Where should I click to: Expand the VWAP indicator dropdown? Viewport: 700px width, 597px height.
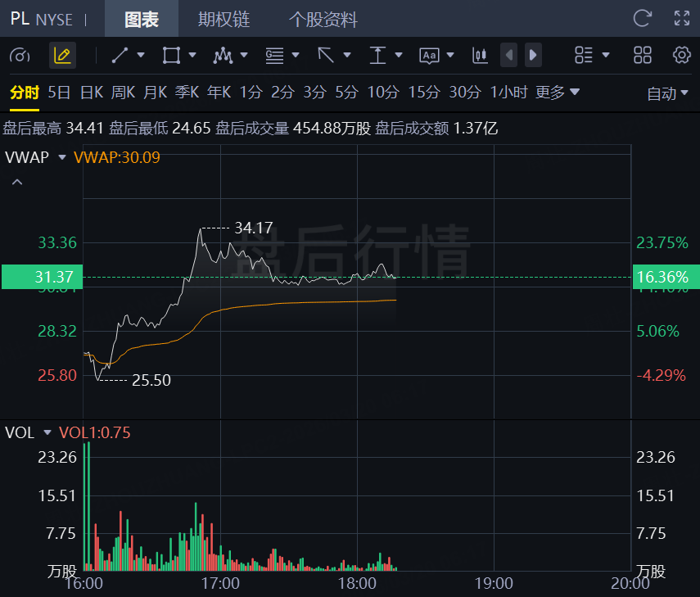point(62,158)
